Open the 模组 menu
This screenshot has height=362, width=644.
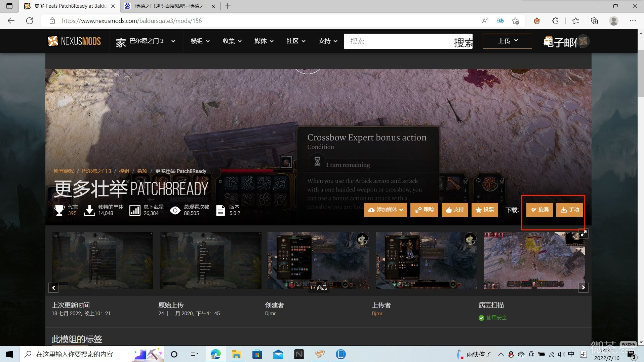click(x=200, y=41)
